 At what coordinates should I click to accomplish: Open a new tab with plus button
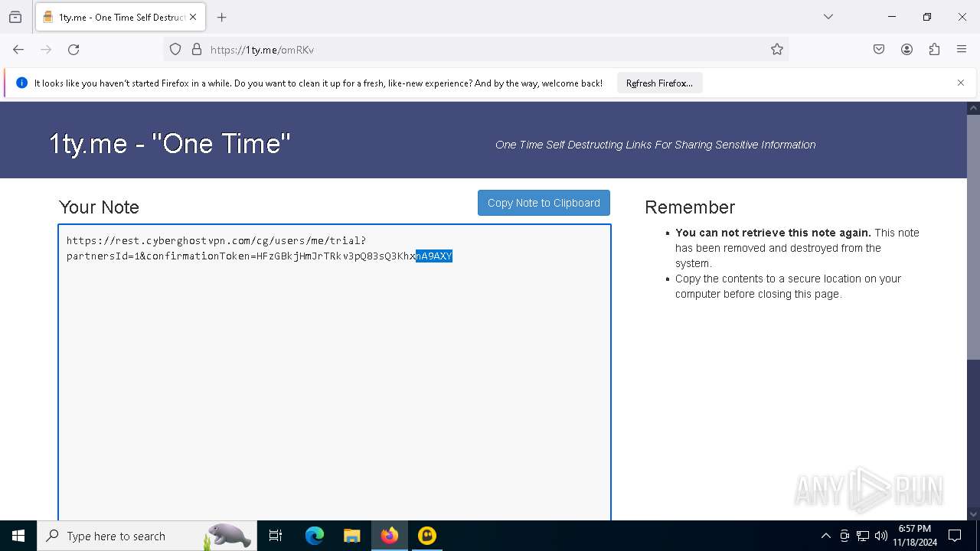coord(222,17)
